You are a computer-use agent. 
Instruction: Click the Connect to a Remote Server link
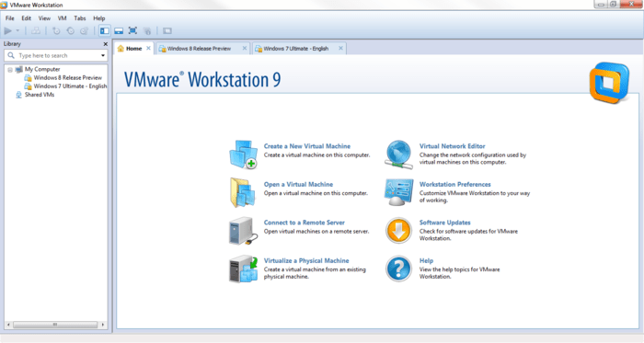pos(305,223)
